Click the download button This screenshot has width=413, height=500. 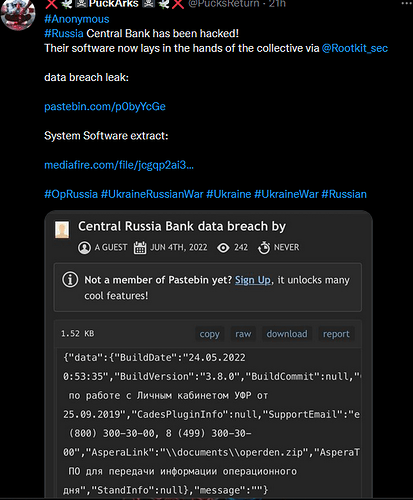point(287,334)
